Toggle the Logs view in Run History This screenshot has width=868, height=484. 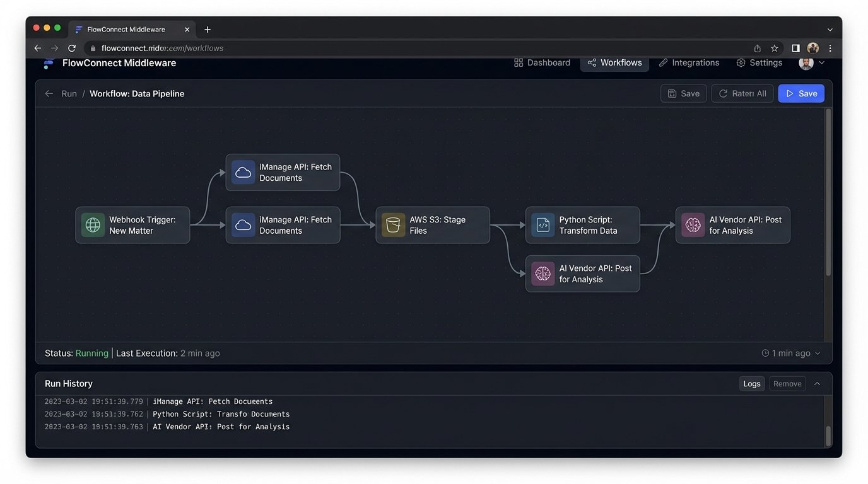coord(751,383)
